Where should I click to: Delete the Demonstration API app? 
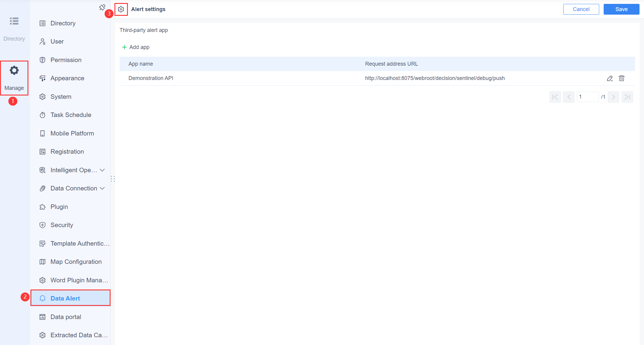(622, 78)
